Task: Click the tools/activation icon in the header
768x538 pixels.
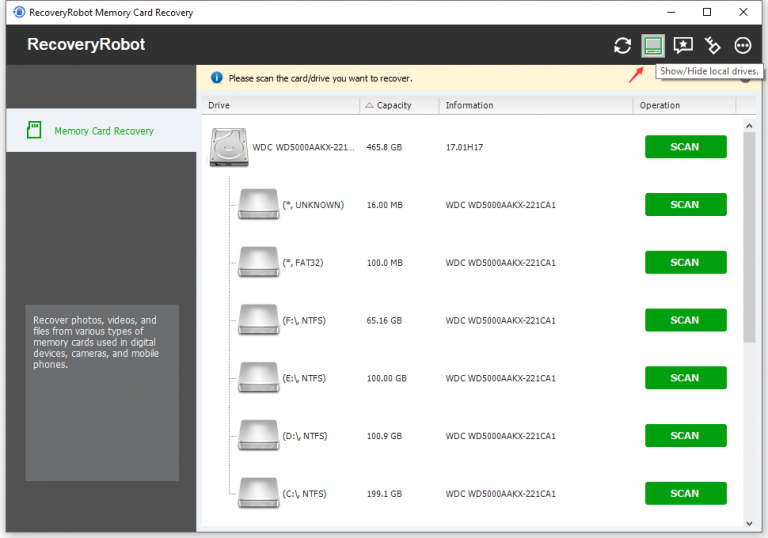Action: point(712,46)
